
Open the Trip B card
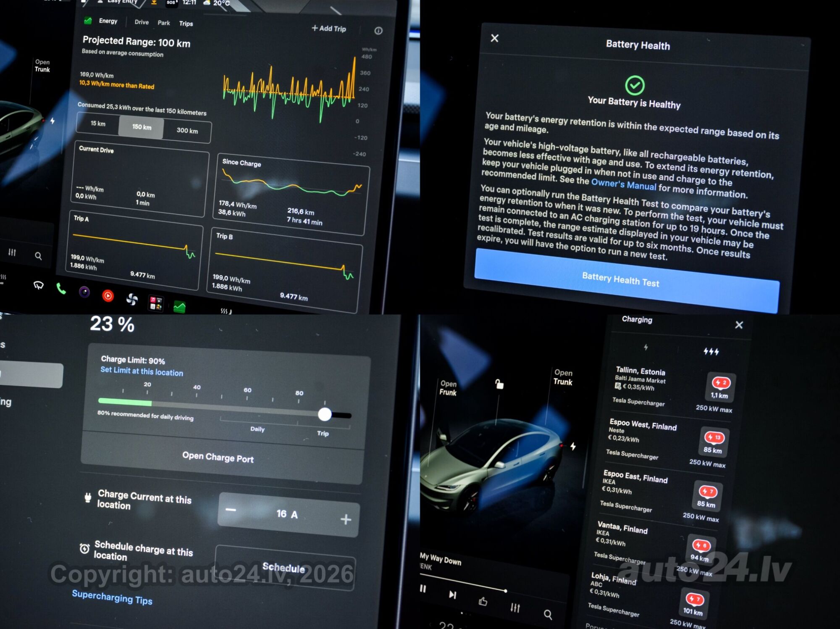(x=284, y=271)
